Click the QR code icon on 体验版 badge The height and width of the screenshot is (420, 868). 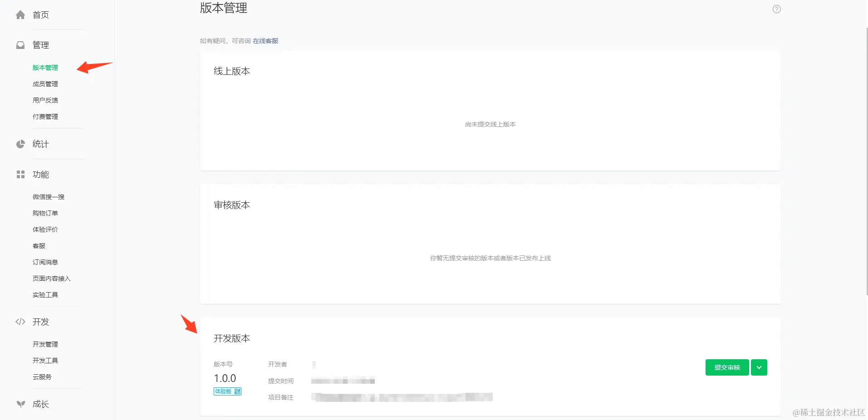237,391
